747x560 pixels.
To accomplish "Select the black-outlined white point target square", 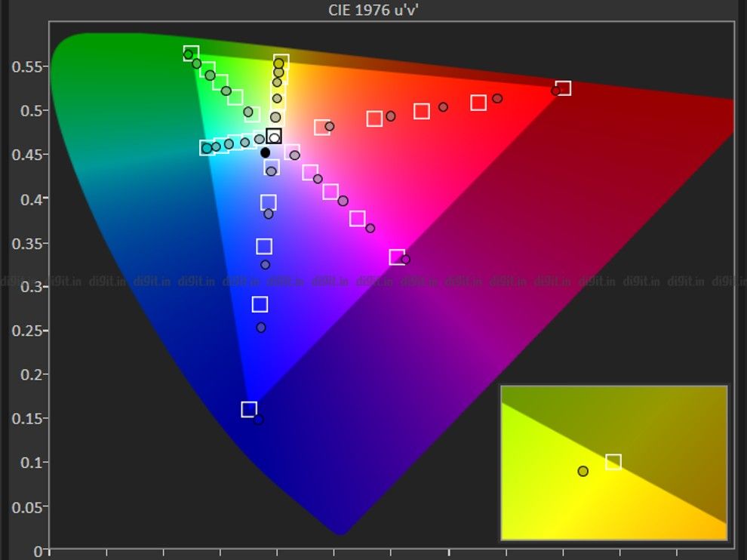I will click(x=274, y=136).
